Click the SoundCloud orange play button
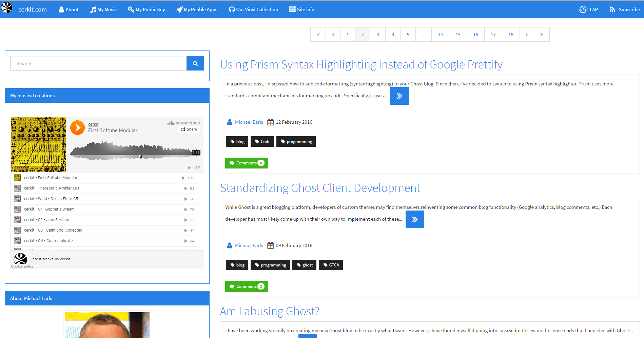The width and height of the screenshot is (644, 338). pyautogui.click(x=77, y=127)
